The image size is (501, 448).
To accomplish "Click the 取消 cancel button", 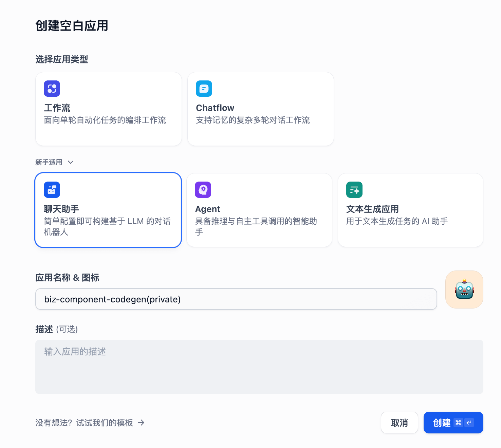I will coord(399,423).
